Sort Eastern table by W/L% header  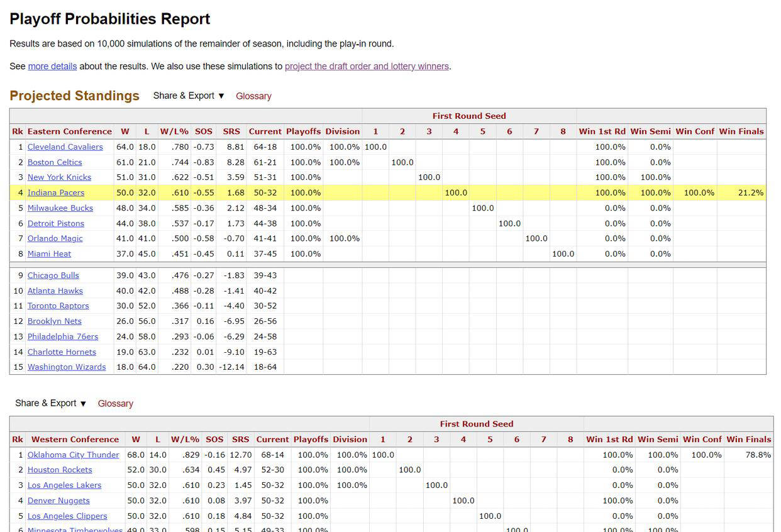coord(174,131)
